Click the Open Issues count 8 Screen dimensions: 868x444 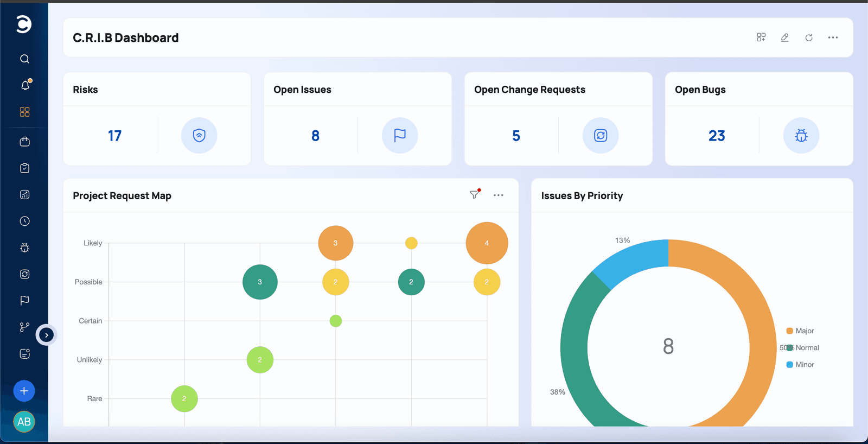pyautogui.click(x=315, y=136)
